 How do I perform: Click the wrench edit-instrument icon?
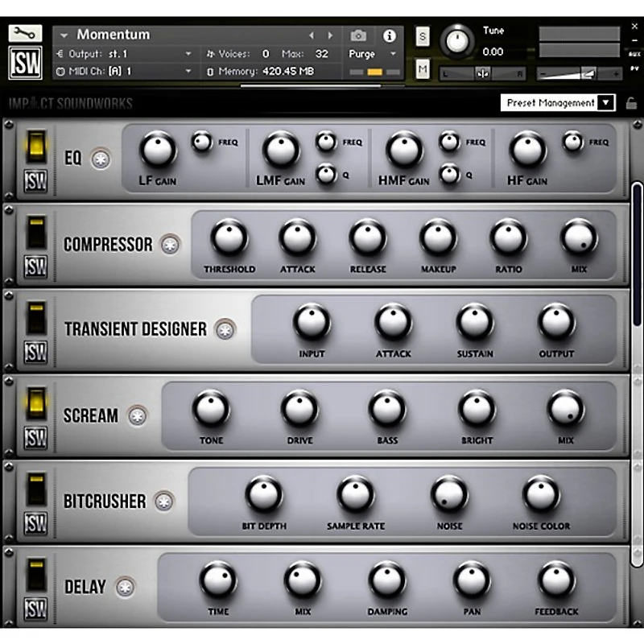(23, 35)
